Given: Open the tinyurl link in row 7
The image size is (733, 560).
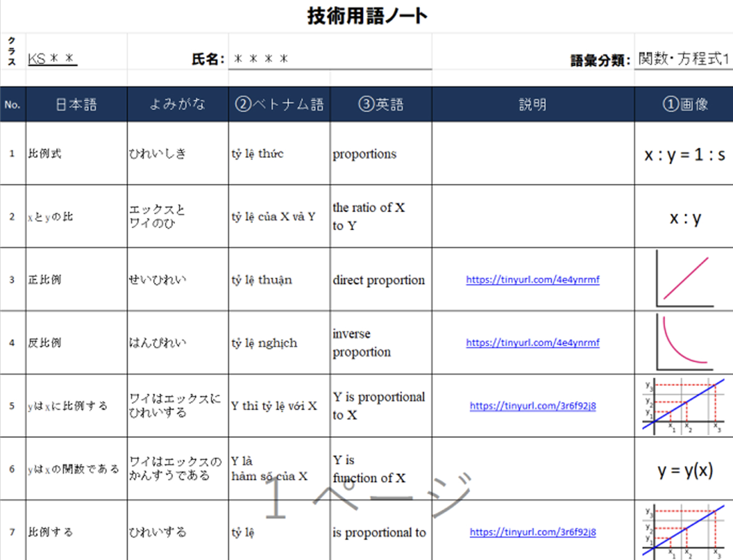Looking at the screenshot, I should [532, 533].
